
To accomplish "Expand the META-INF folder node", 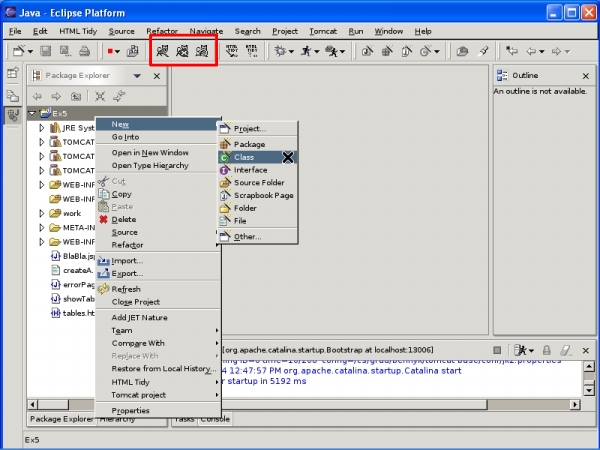I will [41, 228].
